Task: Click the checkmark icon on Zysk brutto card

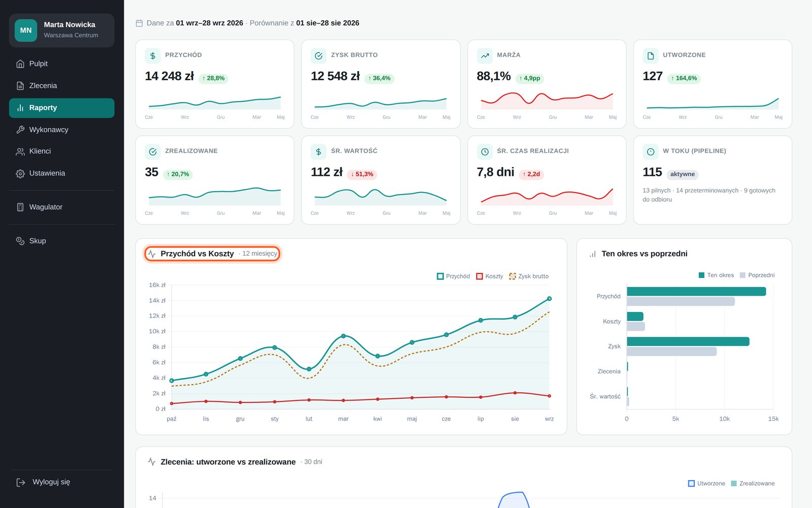Action: [319, 55]
